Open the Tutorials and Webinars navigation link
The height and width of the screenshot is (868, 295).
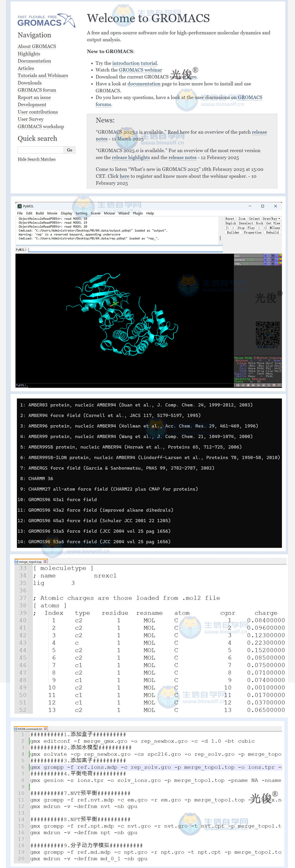(x=43, y=76)
